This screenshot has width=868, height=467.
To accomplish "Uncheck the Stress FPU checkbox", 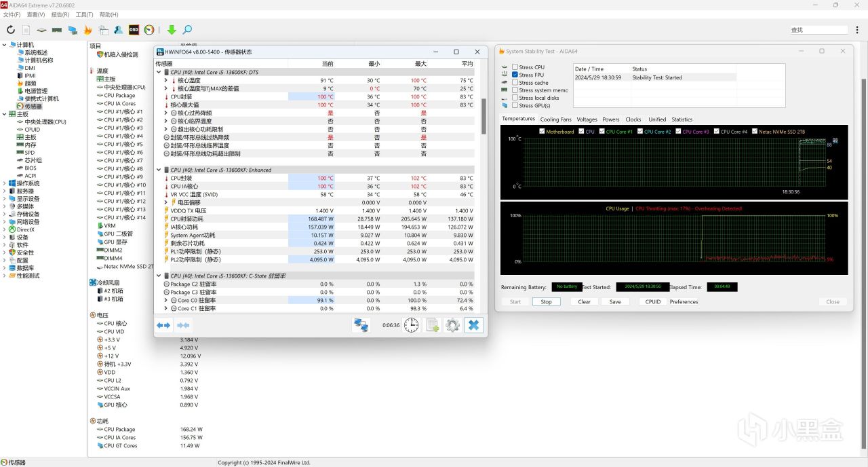I will click(515, 75).
